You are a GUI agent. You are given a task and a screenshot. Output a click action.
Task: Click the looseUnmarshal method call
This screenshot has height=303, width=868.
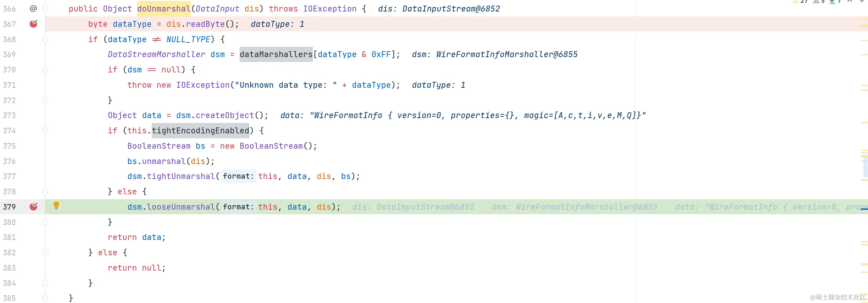[181, 207]
